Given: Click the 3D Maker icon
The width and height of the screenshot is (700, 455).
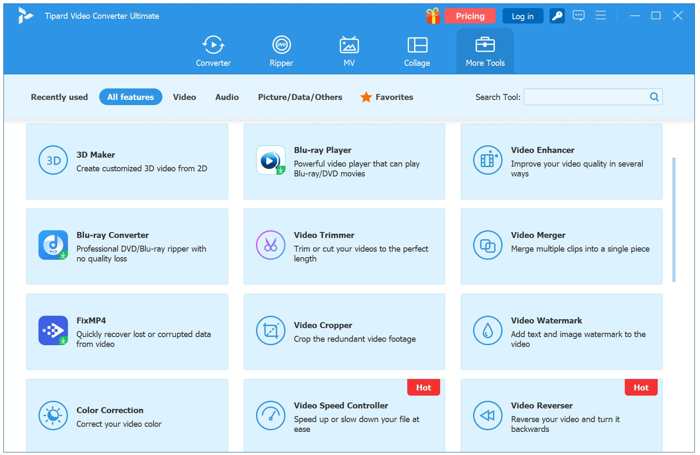Looking at the screenshot, I should [53, 160].
